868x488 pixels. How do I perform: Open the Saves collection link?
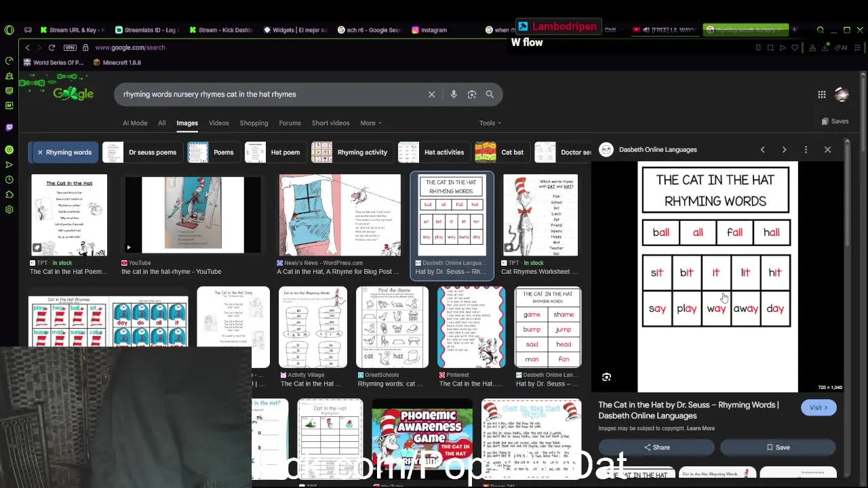(835, 121)
